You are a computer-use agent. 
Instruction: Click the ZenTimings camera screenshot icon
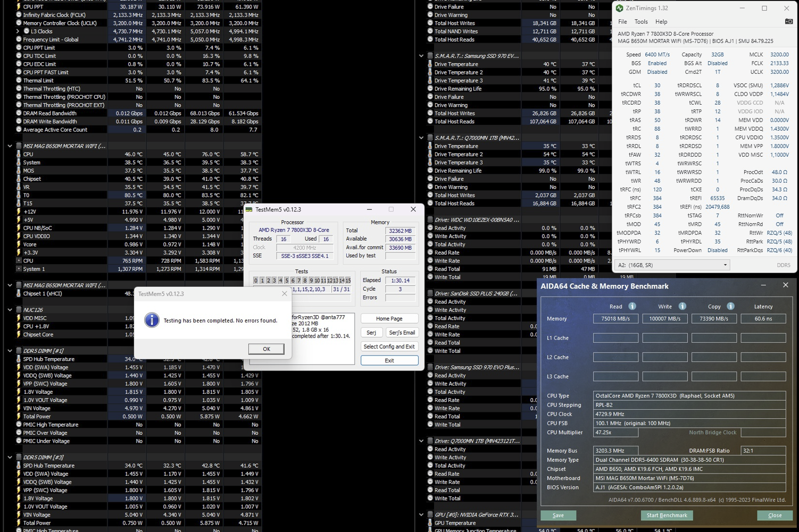click(789, 22)
